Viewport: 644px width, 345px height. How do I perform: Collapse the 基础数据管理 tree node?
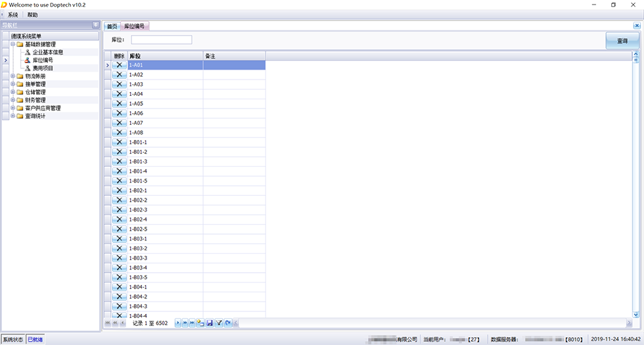coord(12,44)
